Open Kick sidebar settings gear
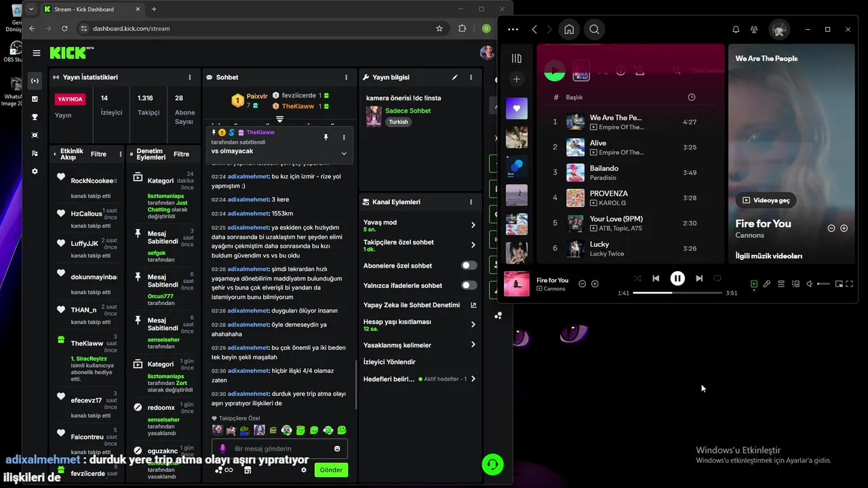Screen dimensions: 868x488 coord(35,171)
